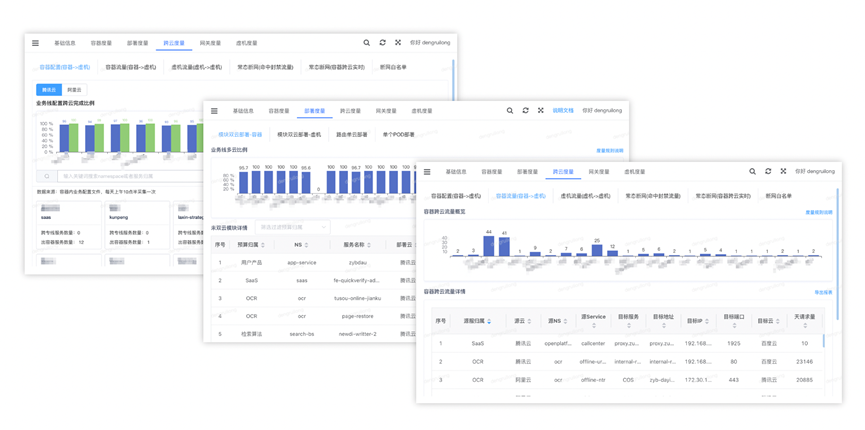This screenshot has height=430, width=865.
Task: Select 模块双云部署-虚机 sub-tab
Action: 298,134
